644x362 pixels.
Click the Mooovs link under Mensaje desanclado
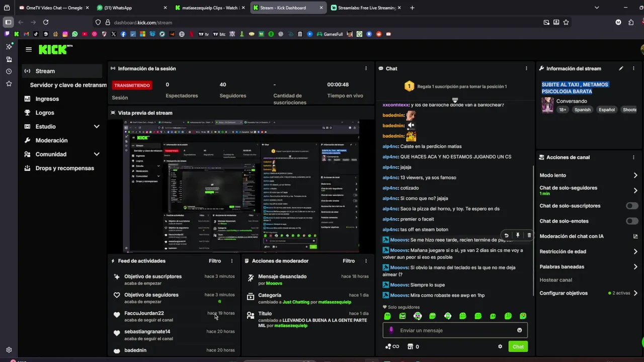274,284
